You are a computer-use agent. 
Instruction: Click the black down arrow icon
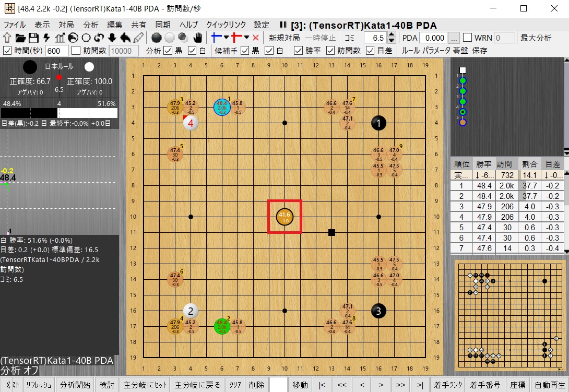112,38
